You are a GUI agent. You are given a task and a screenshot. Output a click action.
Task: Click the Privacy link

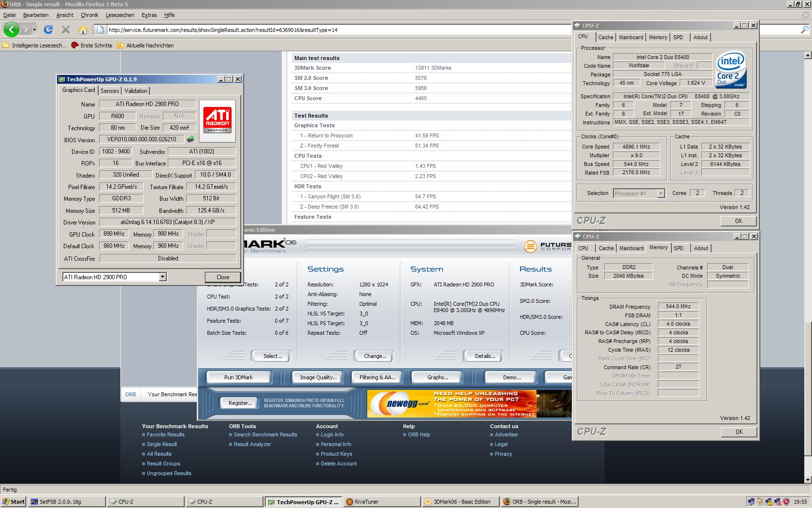[x=503, y=454]
